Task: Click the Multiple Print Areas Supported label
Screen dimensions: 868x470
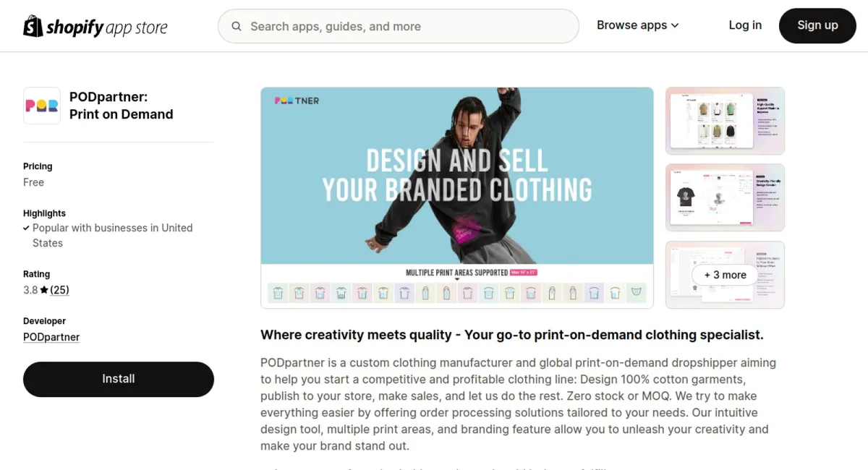Action: [456, 273]
